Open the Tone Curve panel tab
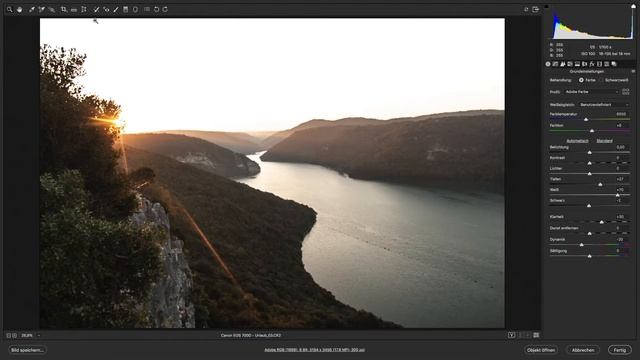The width and height of the screenshot is (640, 360). coord(556,64)
